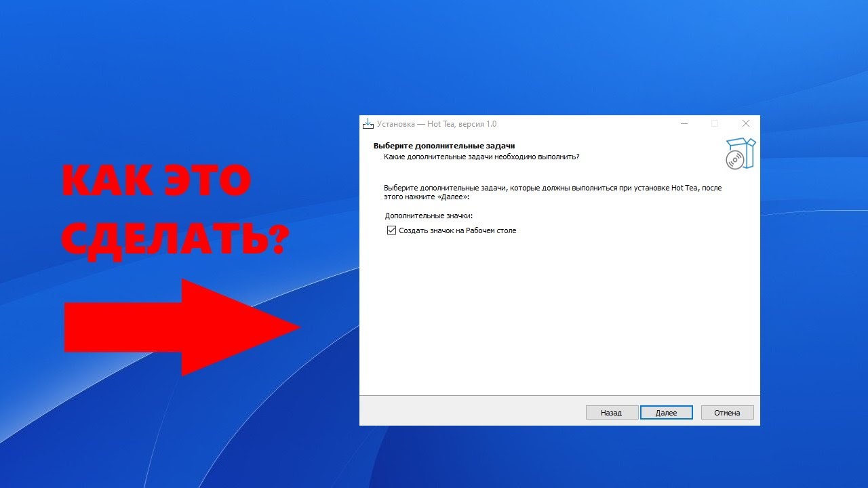Click the installer icon in title bar
868x488 pixels.
[x=368, y=124]
